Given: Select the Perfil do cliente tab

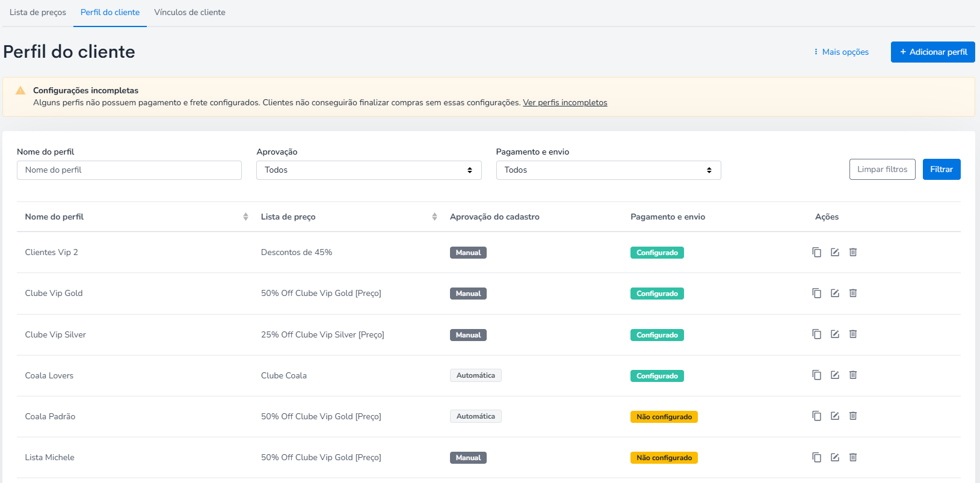Looking at the screenshot, I should (110, 12).
